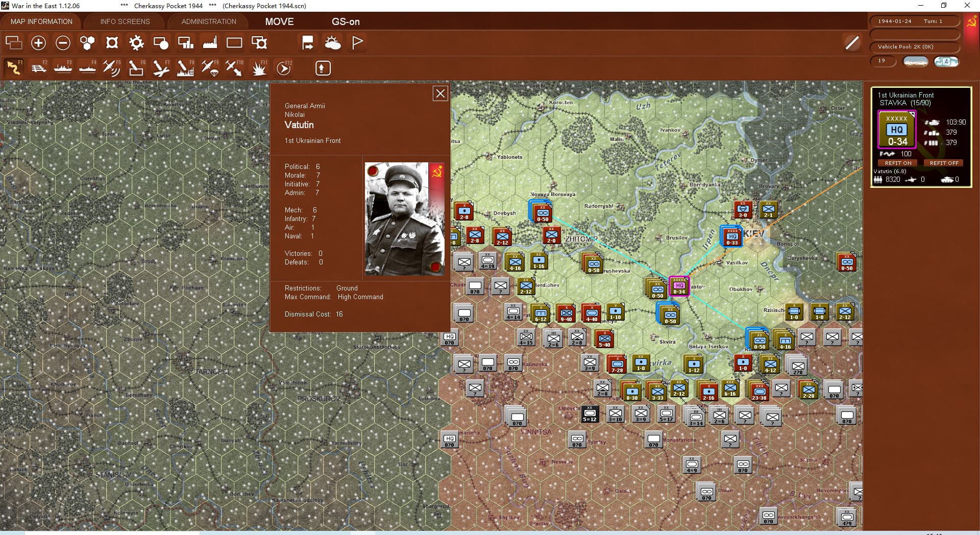Toggle the number 4 weather map button
This screenshot has height=535, width=980.
click(946, 61)
